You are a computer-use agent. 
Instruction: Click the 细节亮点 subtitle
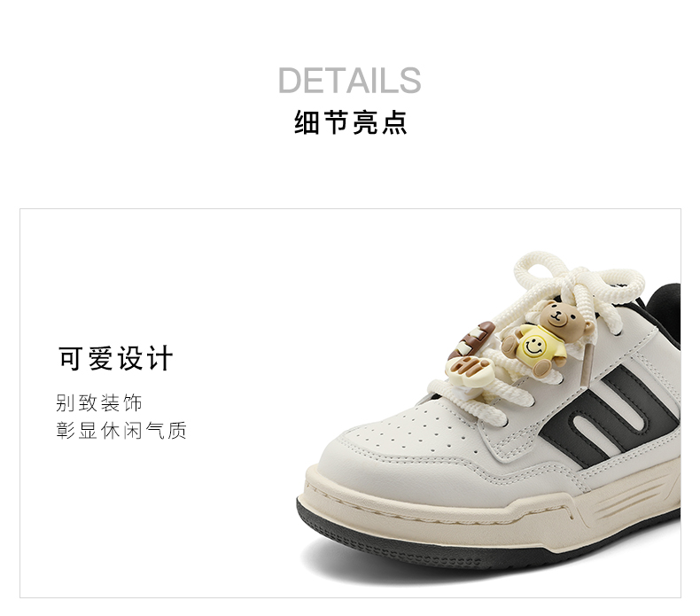coord(351,122)
